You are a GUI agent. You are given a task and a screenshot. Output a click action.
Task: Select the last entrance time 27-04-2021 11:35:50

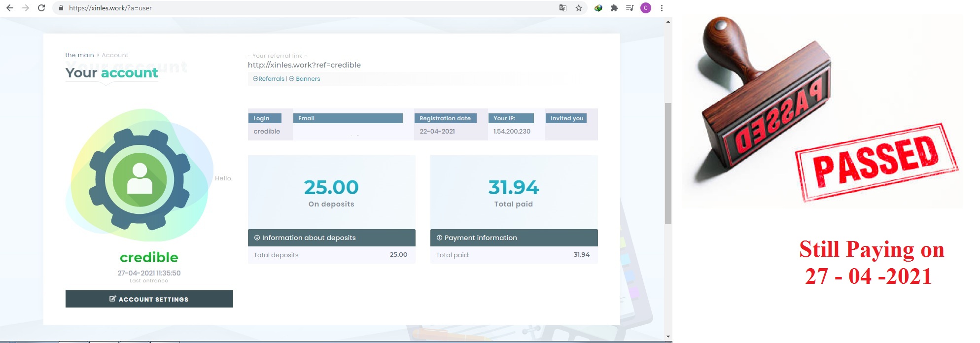(x=149, y=273)
